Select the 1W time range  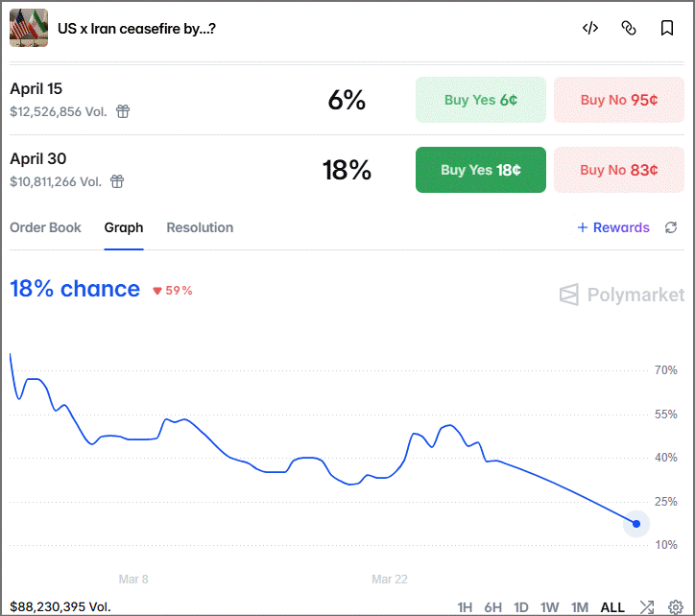click(549, 606)
